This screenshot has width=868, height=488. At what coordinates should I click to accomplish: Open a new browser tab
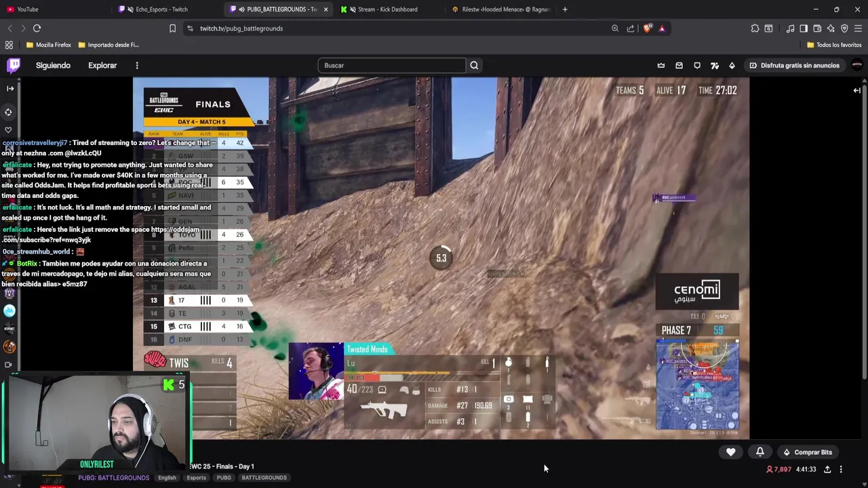pos(565,9)
